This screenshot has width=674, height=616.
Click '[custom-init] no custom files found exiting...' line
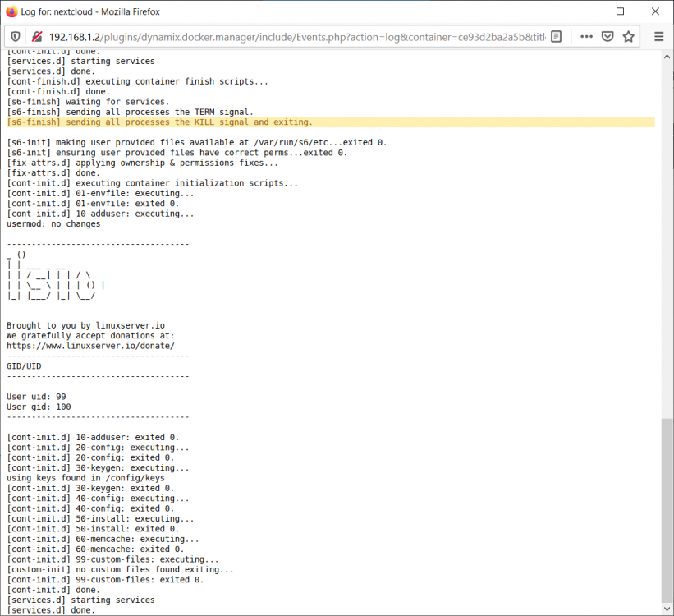(120, 569)
